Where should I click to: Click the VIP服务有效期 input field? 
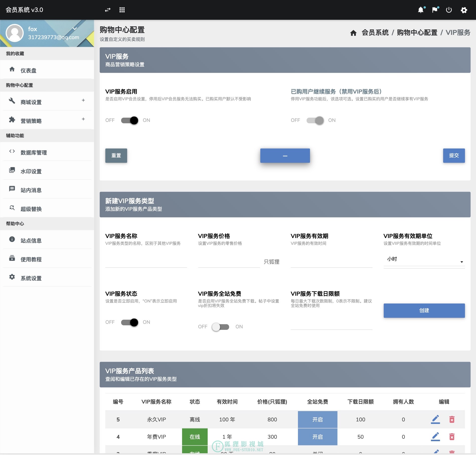coord(332,262)
